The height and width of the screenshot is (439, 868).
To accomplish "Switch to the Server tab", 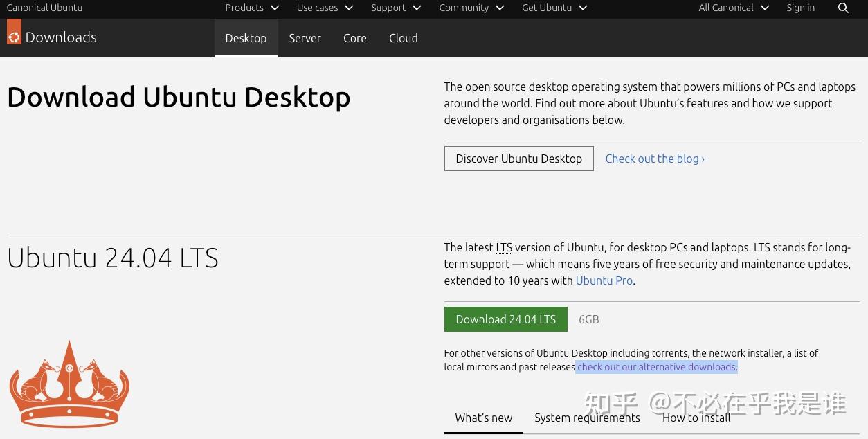I will tap(305, 38).
